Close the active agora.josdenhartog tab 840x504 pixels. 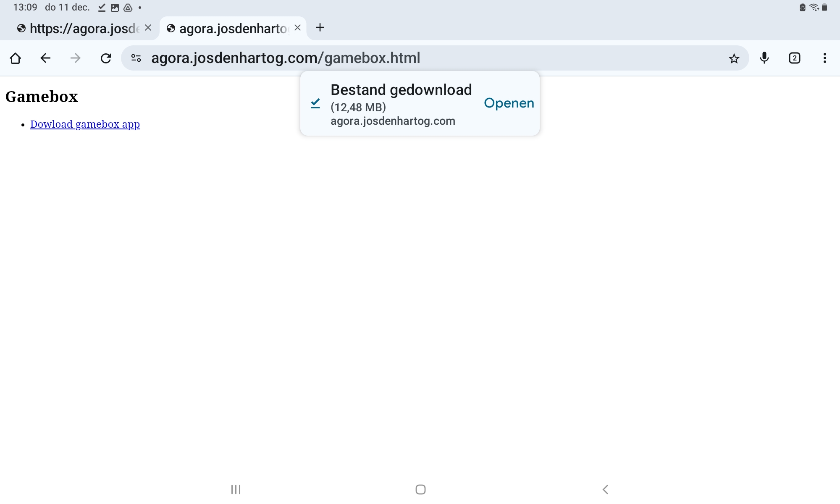coord(297,28)
